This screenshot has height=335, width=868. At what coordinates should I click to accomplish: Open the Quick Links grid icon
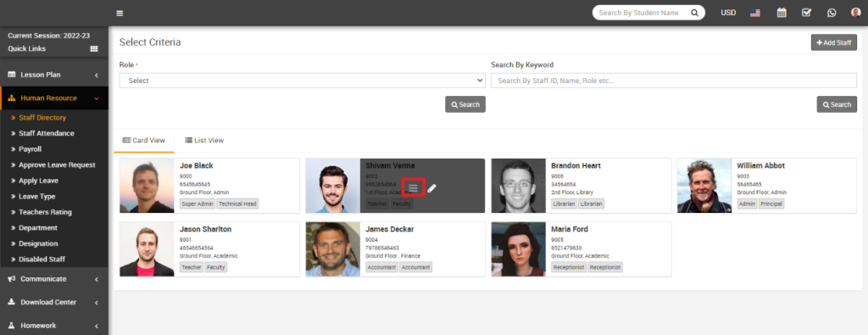coord(93,48)
